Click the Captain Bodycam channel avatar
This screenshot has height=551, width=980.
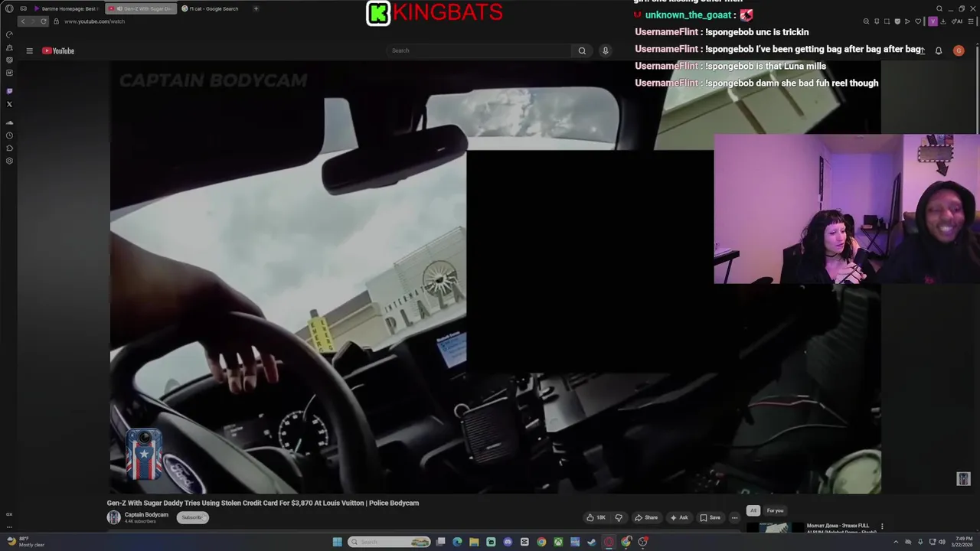pyautogui.click(x=113, y=517)
